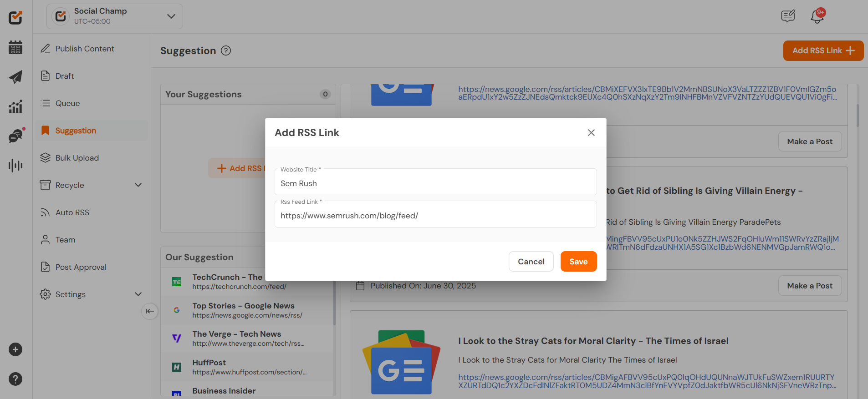The image size is (868, 399).
Task: Click the Add RSS button in Your Suggestions
Action: [x=237, y=168]
